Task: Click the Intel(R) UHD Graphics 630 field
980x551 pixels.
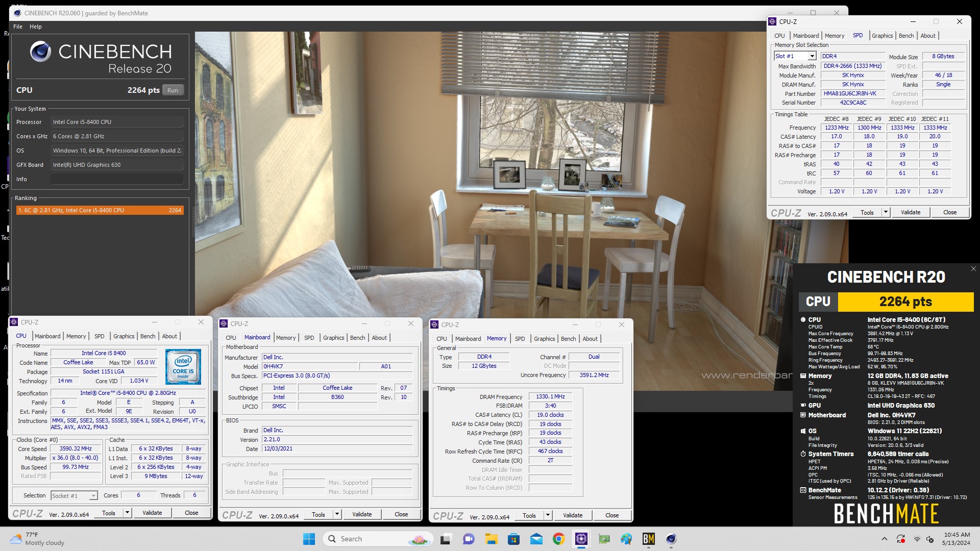Action: coord(117,165)
